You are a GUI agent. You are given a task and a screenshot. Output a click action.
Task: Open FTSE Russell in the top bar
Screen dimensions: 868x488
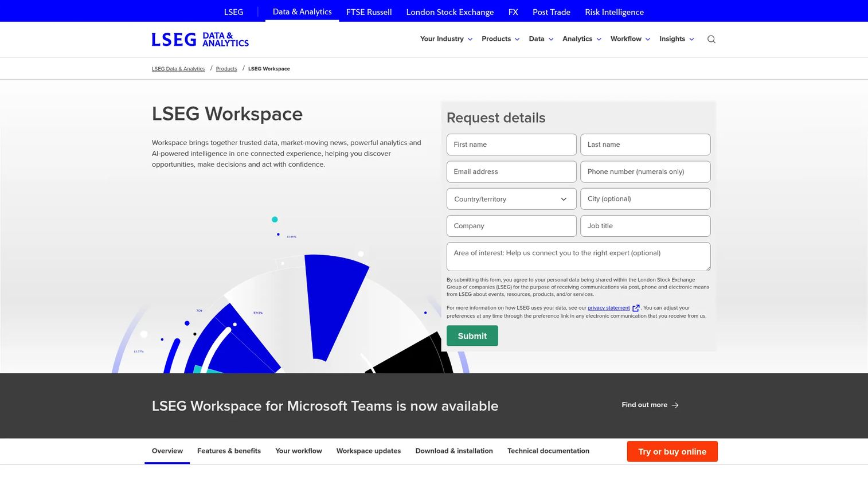(369, 12)
